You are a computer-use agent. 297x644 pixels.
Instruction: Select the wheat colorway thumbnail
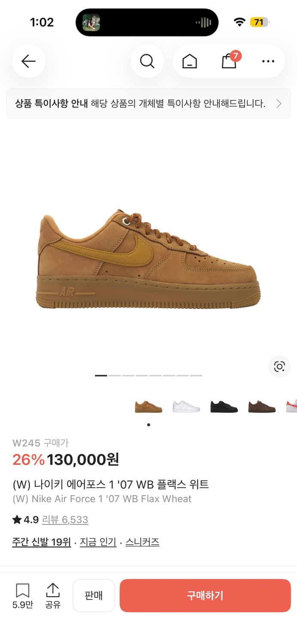[x=148, y=406]
